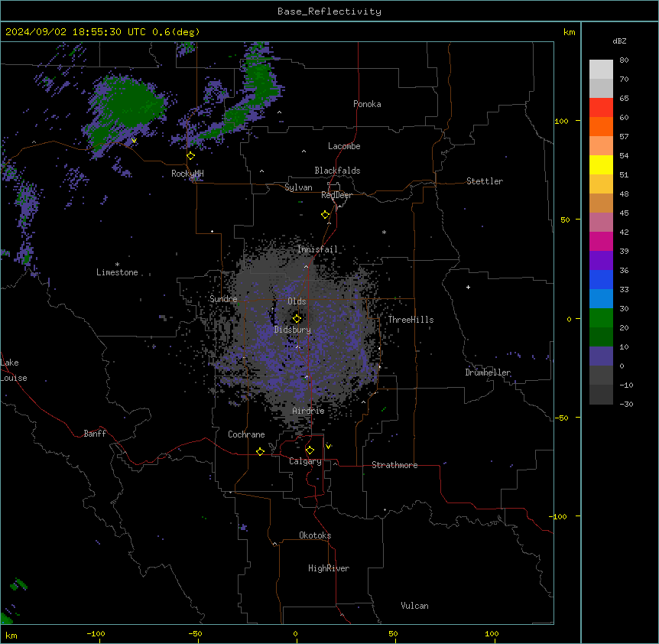Pick the bright green 30-20 dBZ swatch
The image size is (659, 644).
601,318
